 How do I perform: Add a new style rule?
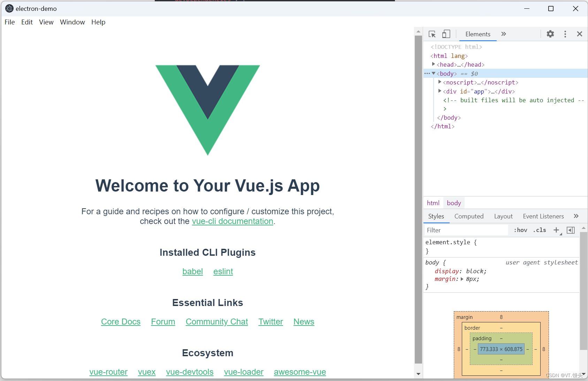[557, 230]
